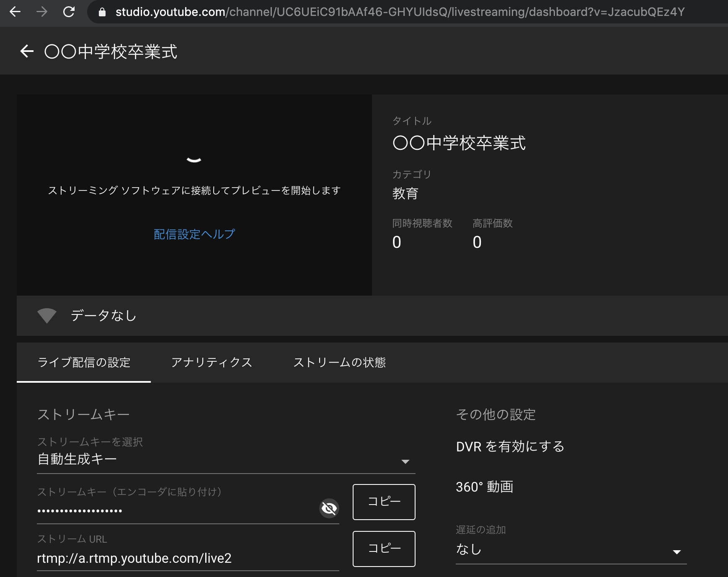Open the ストリームの状態 tab
This screenshot has height=577, width=728.
339,362
